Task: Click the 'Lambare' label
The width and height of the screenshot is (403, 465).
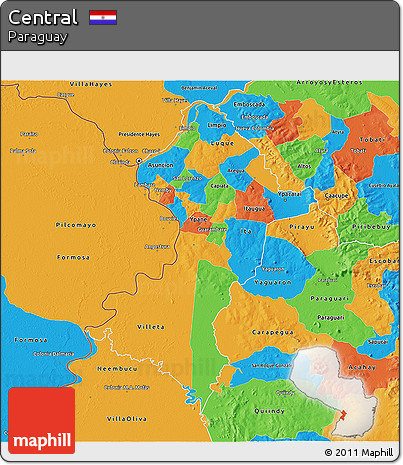Action: pyautogui.click(x=145, y=185)
